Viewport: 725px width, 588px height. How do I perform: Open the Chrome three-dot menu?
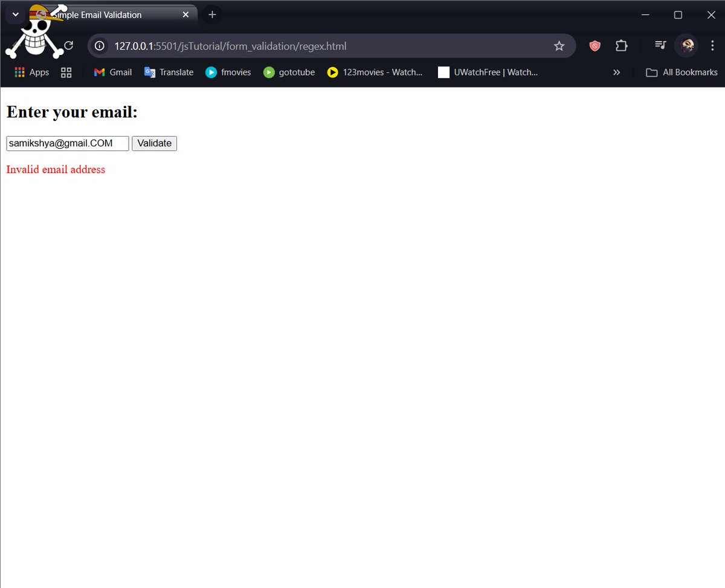tap(712, 46)
